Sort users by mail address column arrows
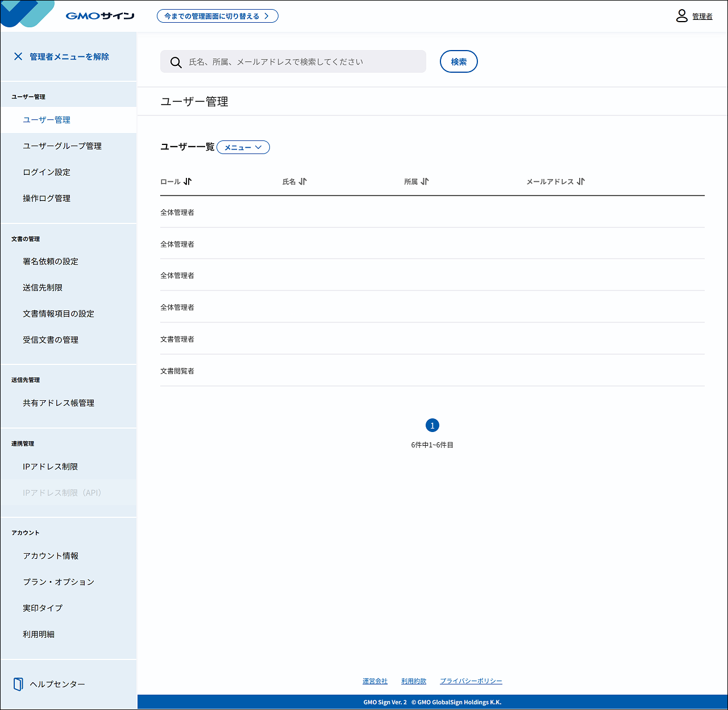 (580, 181)
